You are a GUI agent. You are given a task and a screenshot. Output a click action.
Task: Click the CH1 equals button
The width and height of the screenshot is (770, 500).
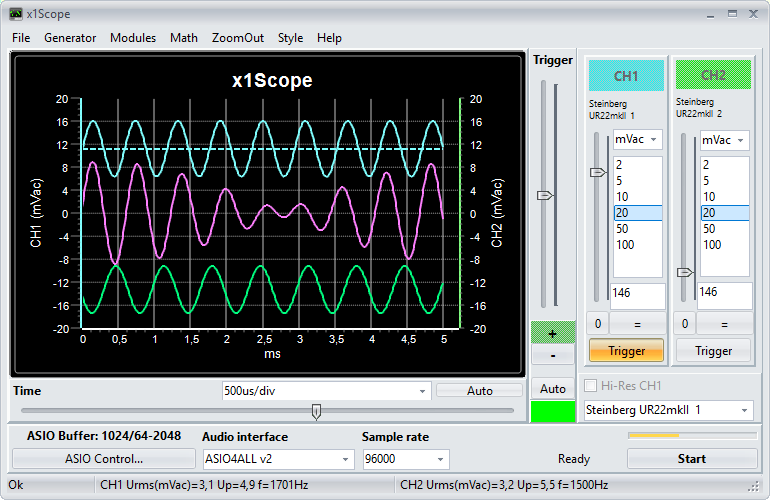click(637, 323)
